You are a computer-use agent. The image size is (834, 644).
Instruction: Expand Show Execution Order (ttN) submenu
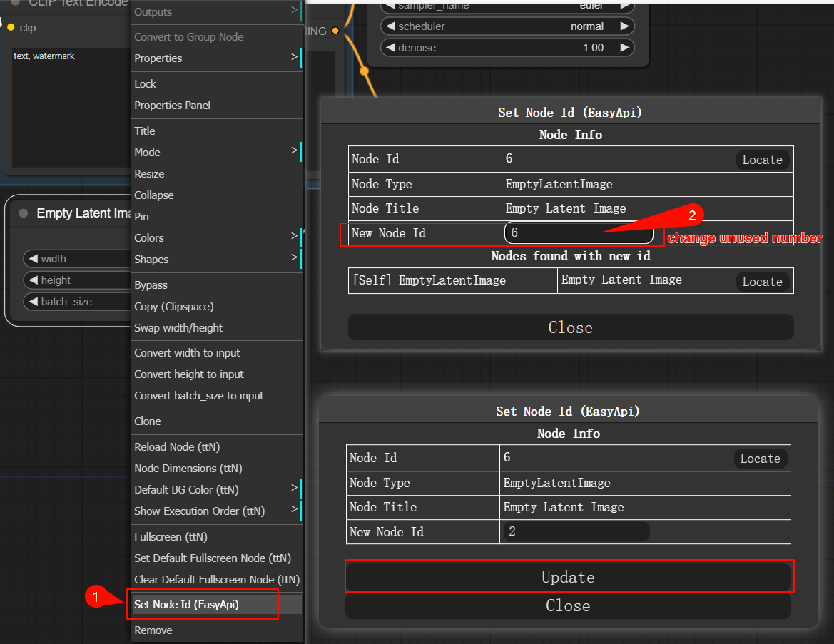pos(217,511)
